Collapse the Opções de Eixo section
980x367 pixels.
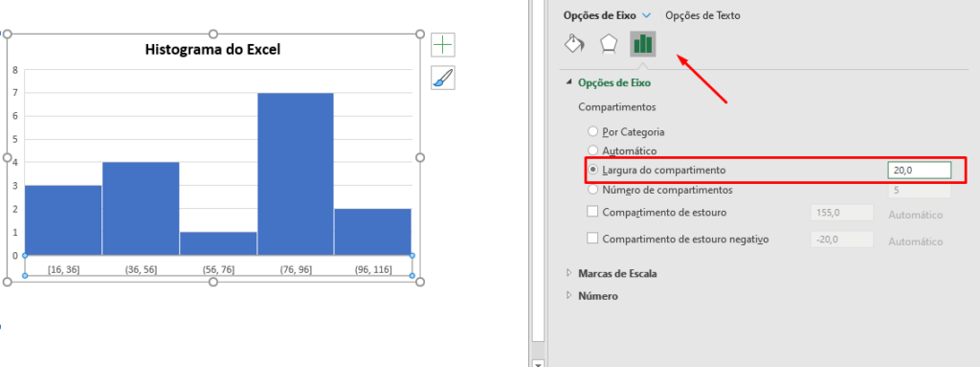(x=568, y=82)
